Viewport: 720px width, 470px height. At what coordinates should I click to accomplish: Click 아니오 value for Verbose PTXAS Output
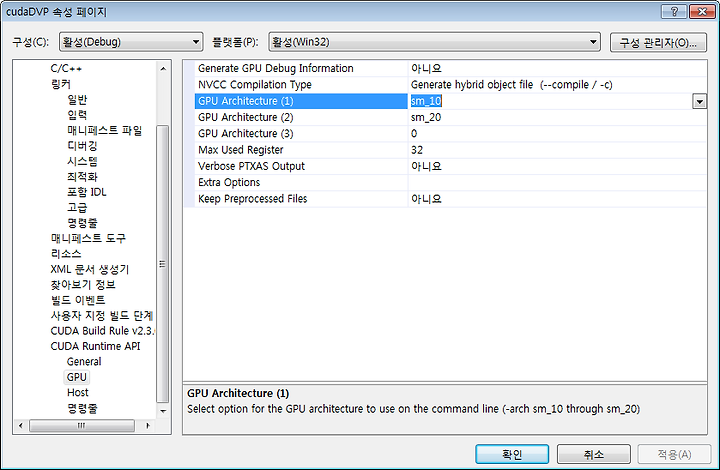click(557, 166)
